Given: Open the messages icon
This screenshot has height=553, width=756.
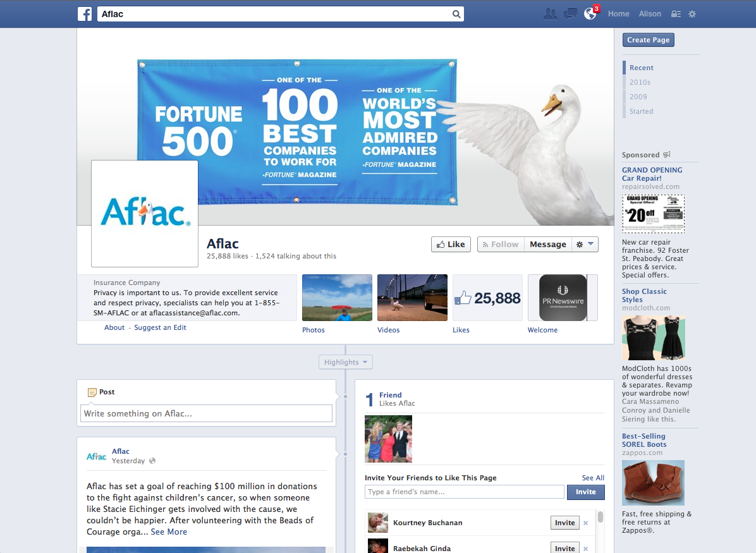Looking at the screenshot, I should pyautogui.click(x=570, y=13).
